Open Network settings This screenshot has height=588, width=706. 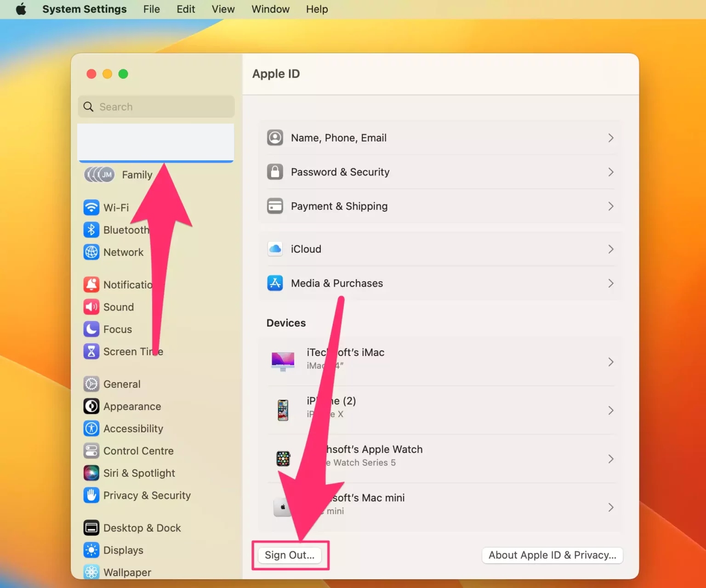(91, 252)
